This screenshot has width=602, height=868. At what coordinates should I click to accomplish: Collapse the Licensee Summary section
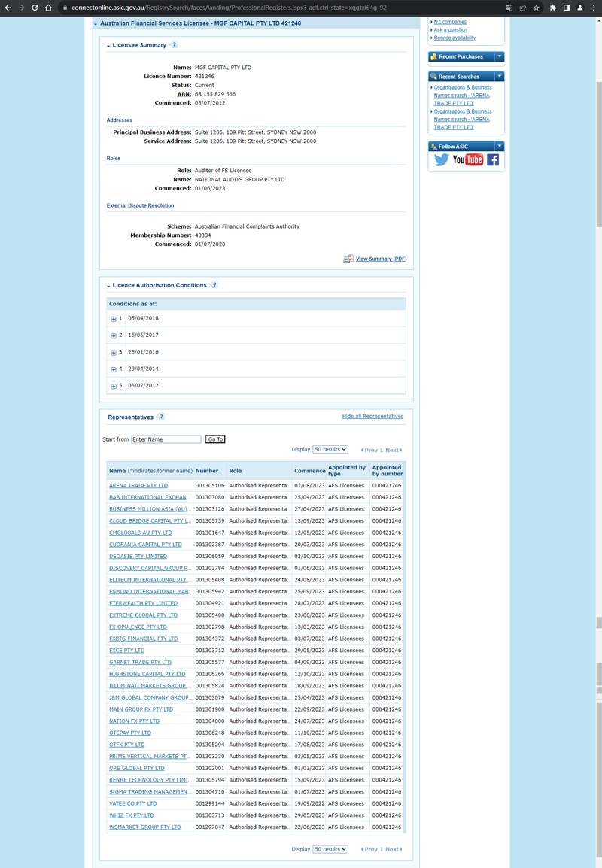tap(108, 45)
